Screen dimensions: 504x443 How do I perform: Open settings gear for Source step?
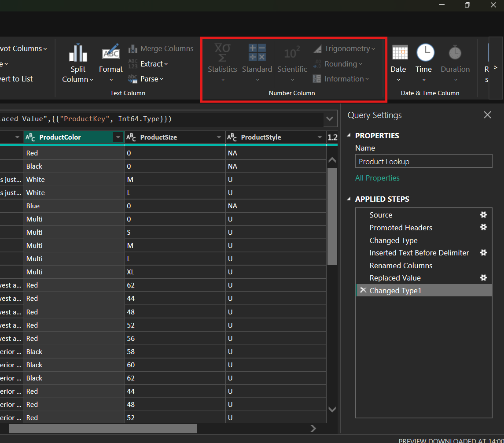483,215
